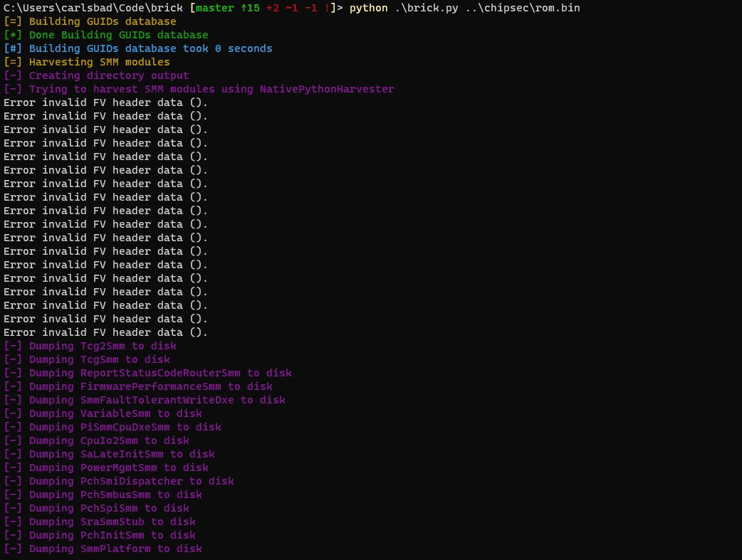Click the yellow 'Building GUIDs database' line
The width and height of the screenshot is (742, 560).
(90, 22)
